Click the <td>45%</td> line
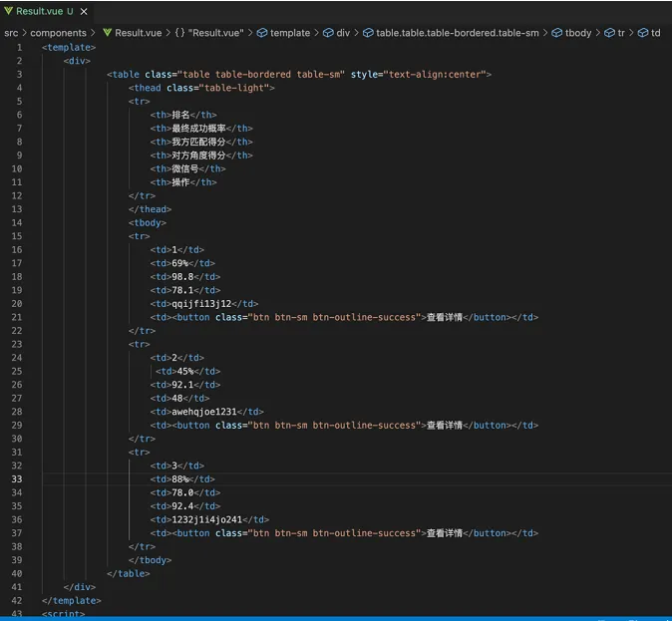This screenshot has width=672, height=621. tap(187, 372)
